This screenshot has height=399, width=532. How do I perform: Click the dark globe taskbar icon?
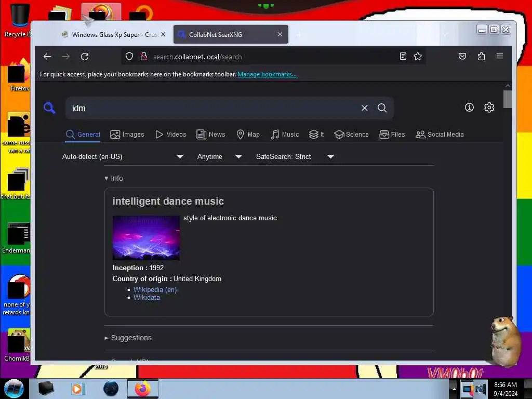[x=111, y=389]
